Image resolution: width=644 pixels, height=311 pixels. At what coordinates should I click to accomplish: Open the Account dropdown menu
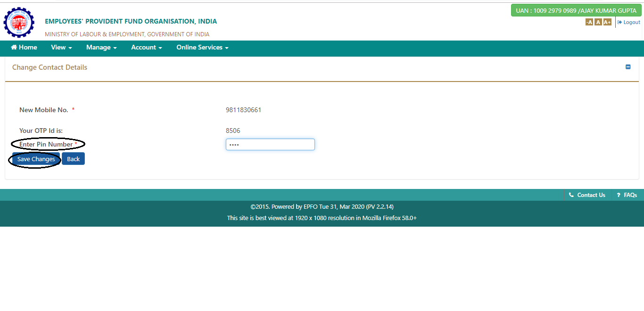click(x=146, y=48)
